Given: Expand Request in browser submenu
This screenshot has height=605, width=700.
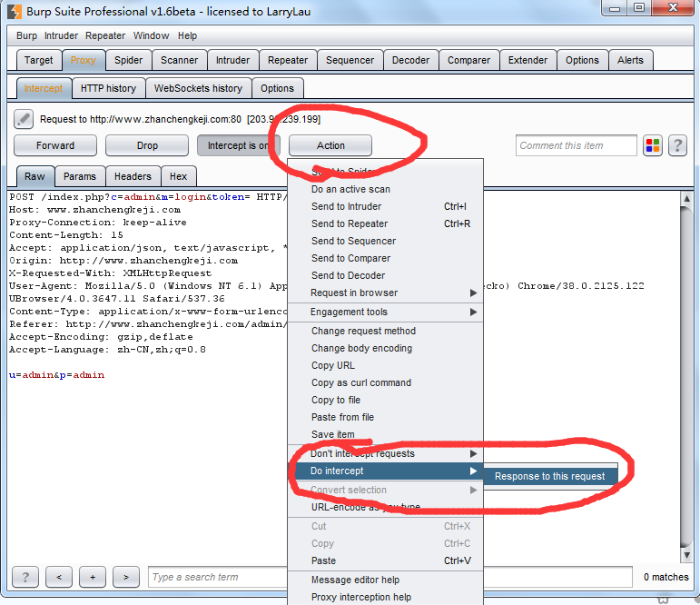Looking at the screenshot, I should [386, 293].
